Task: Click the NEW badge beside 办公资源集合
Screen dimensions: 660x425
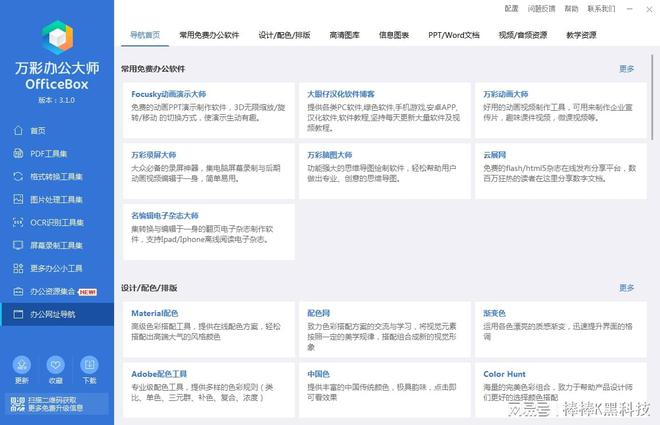Action: [x=88, y=292]
